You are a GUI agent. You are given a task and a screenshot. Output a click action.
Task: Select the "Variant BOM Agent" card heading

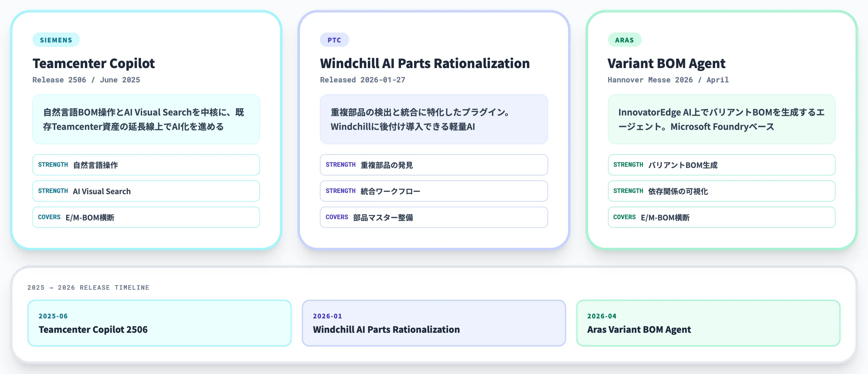click(667, 63)
